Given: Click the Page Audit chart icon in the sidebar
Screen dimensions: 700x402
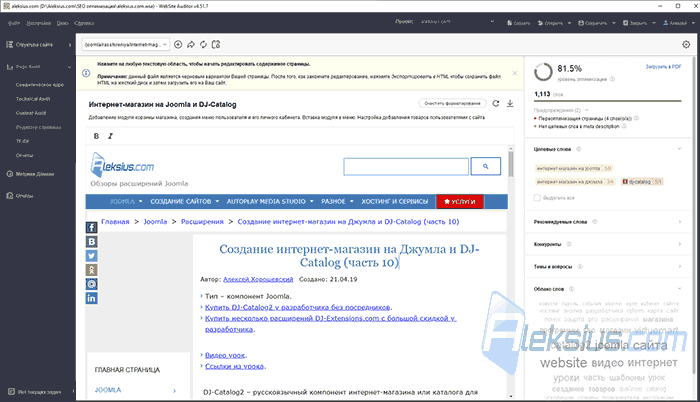Looking at the screenshot, I should coord(9,67).
